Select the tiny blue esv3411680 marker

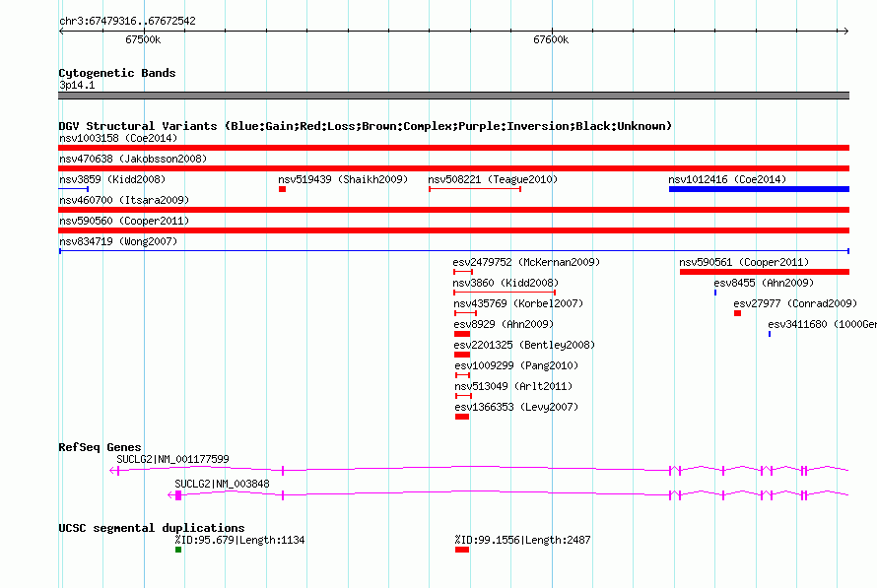coord(770,334)
